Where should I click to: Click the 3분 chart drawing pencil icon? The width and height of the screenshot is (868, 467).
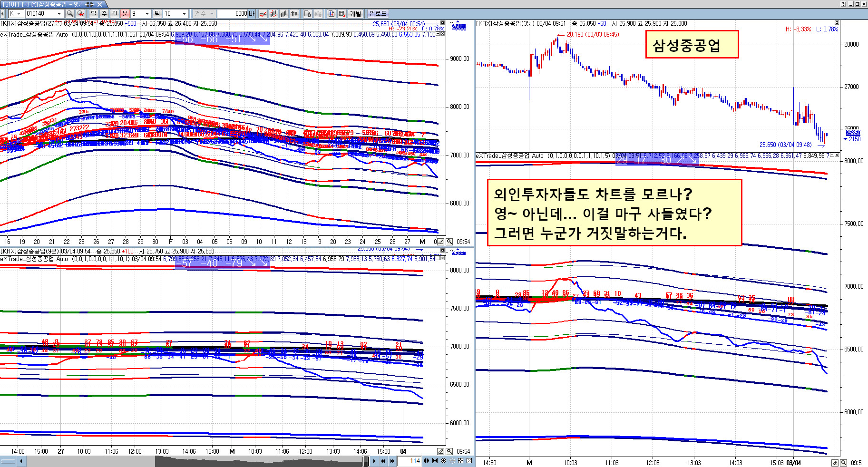pyautogui.click(x=835, y=463)
